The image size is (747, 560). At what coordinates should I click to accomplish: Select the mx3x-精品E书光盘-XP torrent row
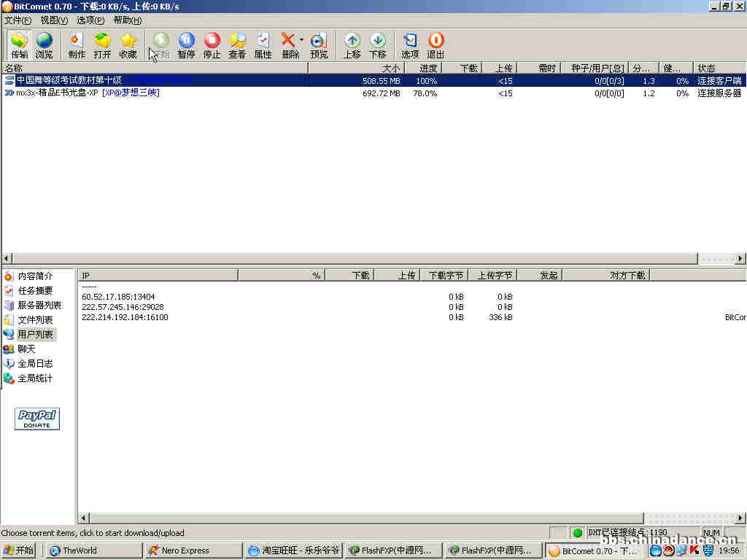pyautogui.click(x=88, y=93)
